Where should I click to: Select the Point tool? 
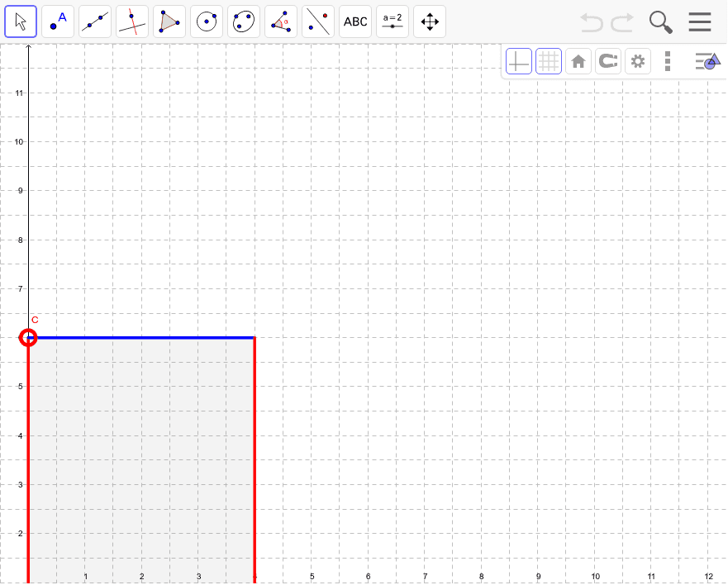click(58, 21)
